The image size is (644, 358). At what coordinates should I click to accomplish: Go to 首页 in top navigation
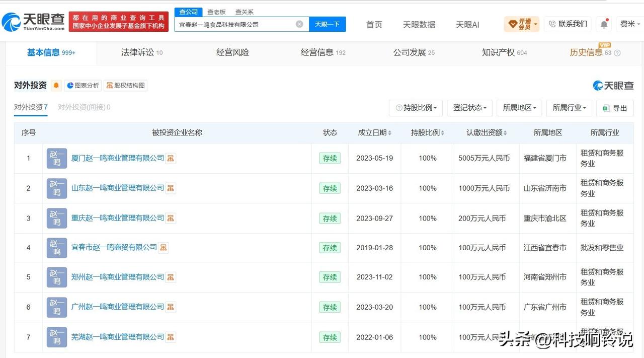(374, 24)
